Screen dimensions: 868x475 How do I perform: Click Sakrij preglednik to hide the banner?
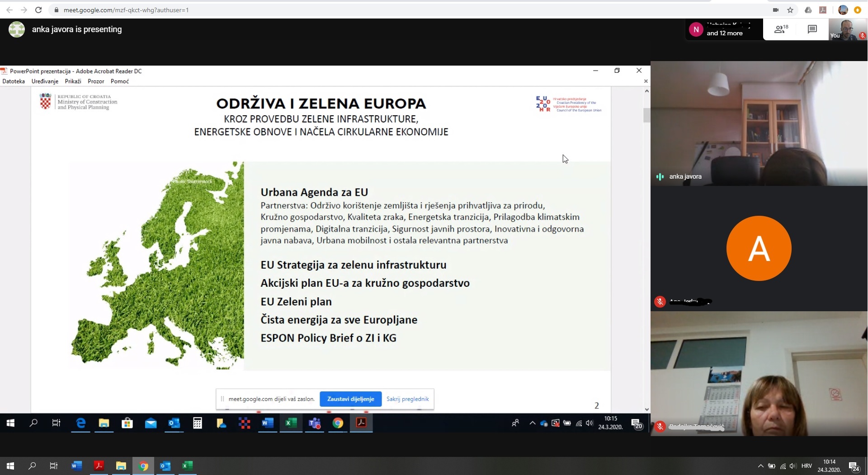pos(407,399)
